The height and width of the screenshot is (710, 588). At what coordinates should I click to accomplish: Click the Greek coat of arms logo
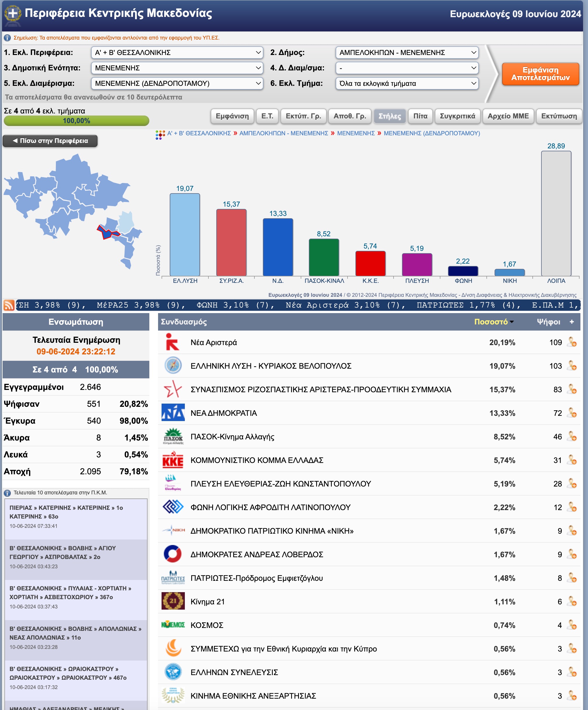(x=13, y=15)
